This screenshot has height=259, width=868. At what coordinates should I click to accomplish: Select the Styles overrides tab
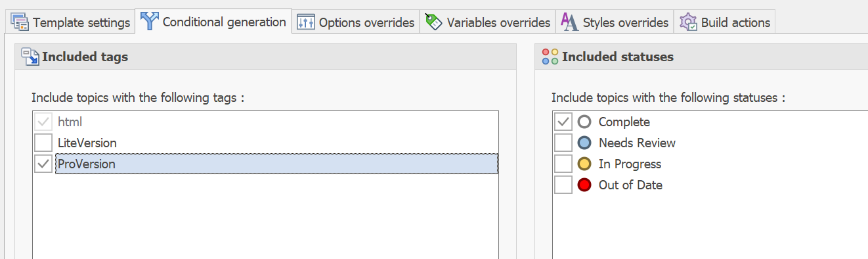pyautogui.click(x=615, y=22)
